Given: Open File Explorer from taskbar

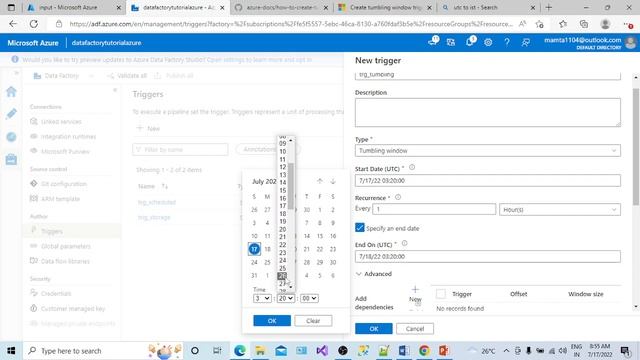Looking at the screenshot, I should (x=260, y=351).
